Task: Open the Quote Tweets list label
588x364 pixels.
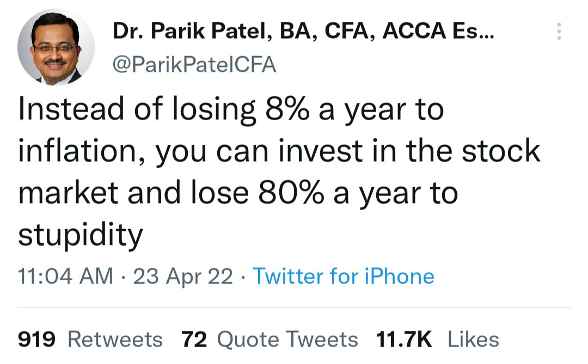Action: click(287, 340)
